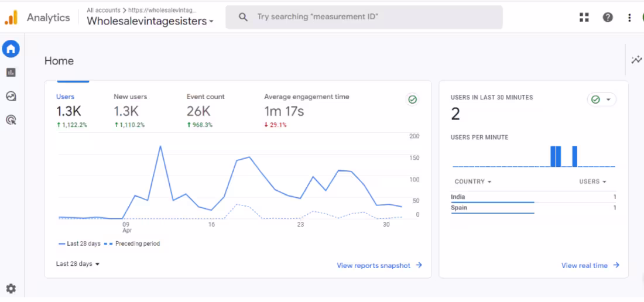The width and height of the screenshot is (644, 302).
Task: Expand the COUNTRY dimension dropdown
Action: point(473,182)
